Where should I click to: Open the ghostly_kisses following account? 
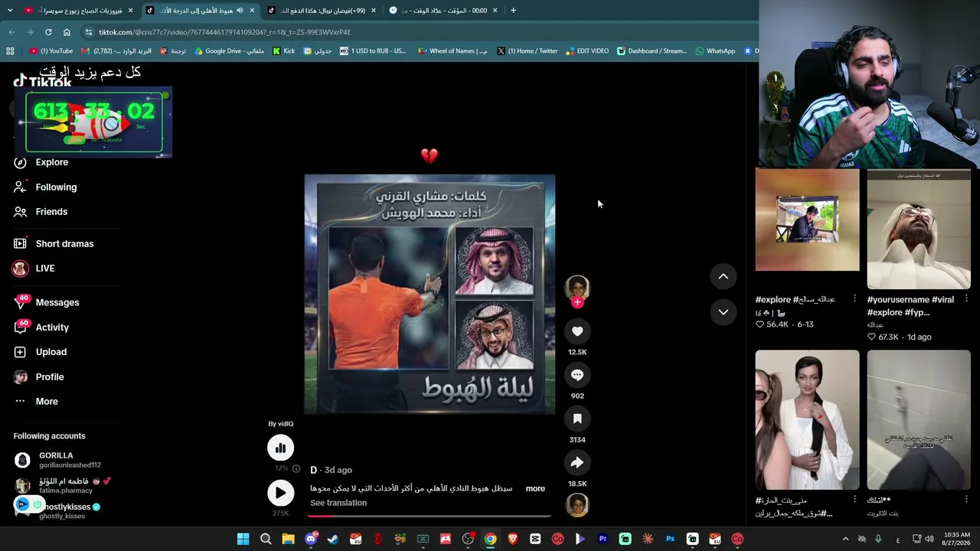tap(67, 510)
